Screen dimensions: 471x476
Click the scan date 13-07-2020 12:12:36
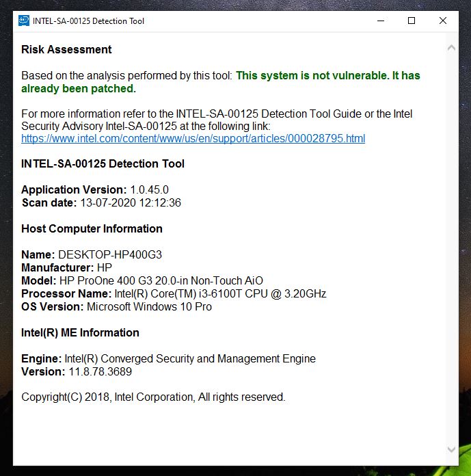(x=131, y=203)
